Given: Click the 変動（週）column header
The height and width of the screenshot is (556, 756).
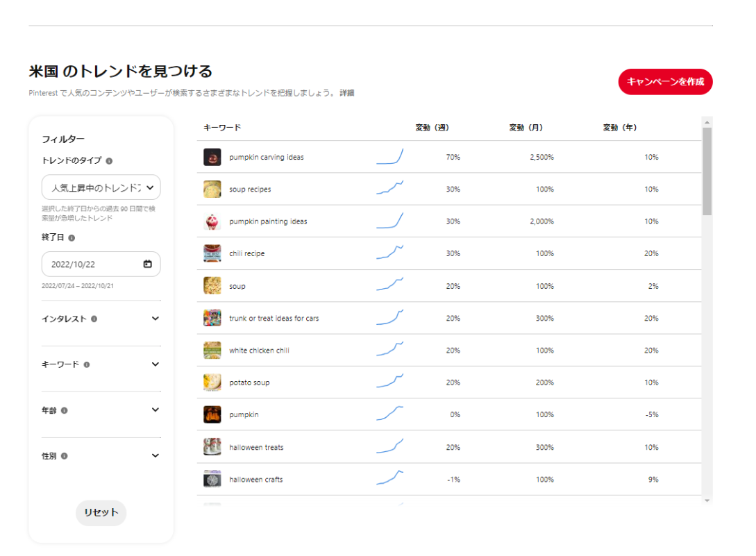Looking at the screenshot, I should [x=432, y=128].
